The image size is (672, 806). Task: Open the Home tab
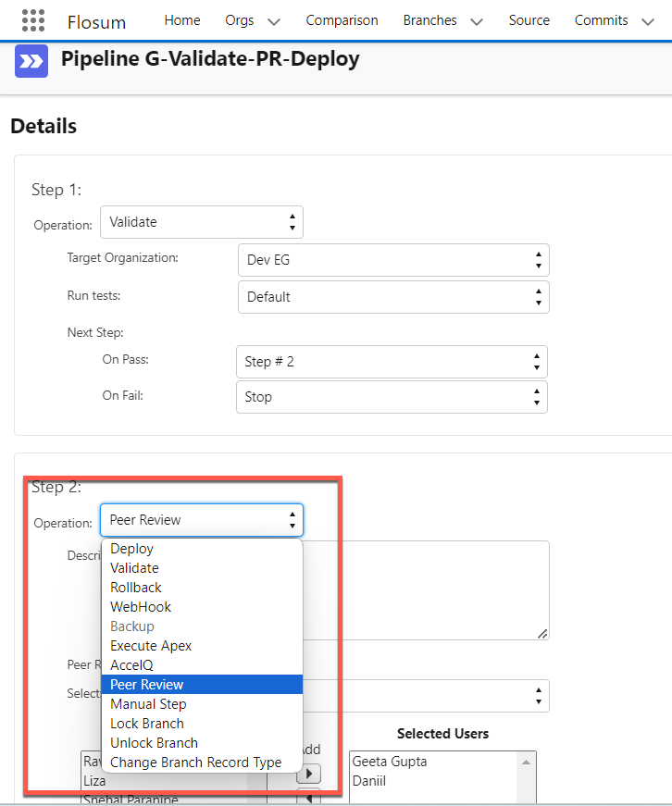181,20
